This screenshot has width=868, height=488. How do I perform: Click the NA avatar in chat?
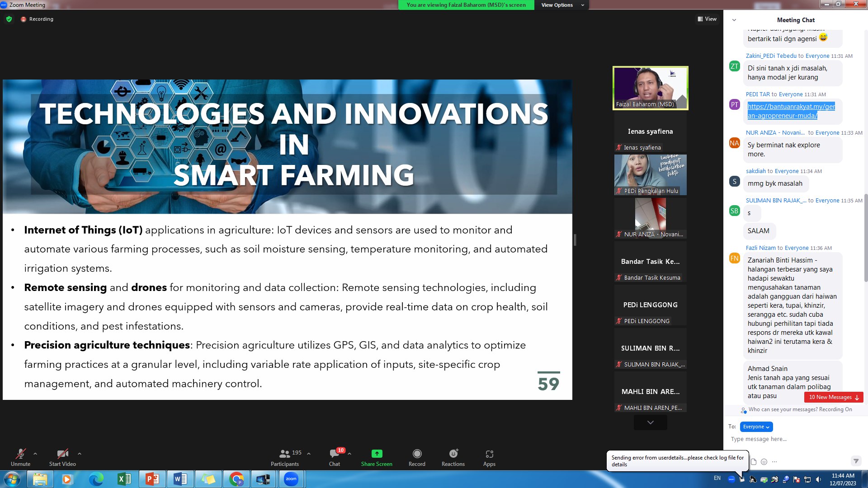[735, 143]
